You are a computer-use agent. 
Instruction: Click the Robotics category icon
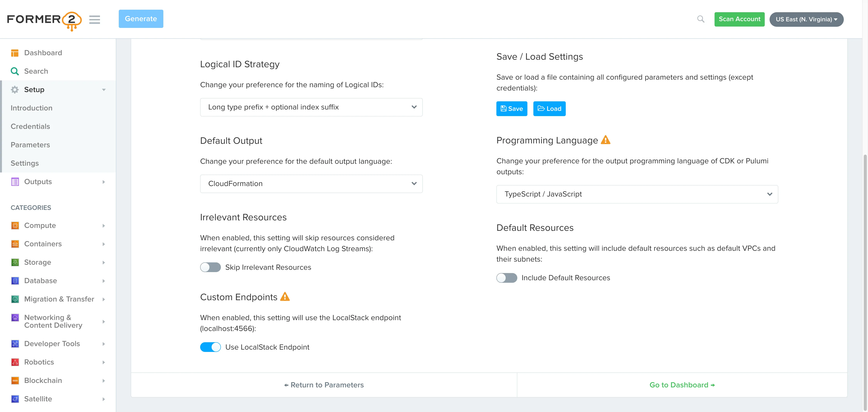pos(15,362)
